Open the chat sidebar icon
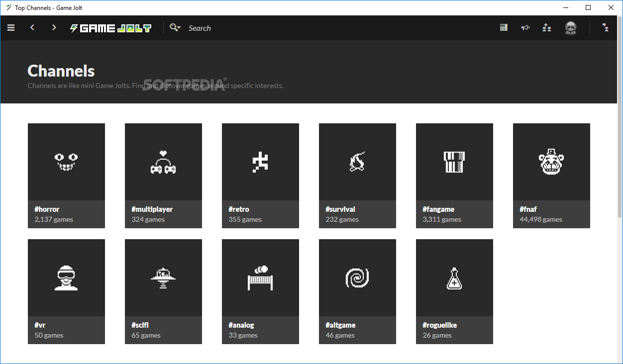The image size is (623, 364). pos(606,28)
